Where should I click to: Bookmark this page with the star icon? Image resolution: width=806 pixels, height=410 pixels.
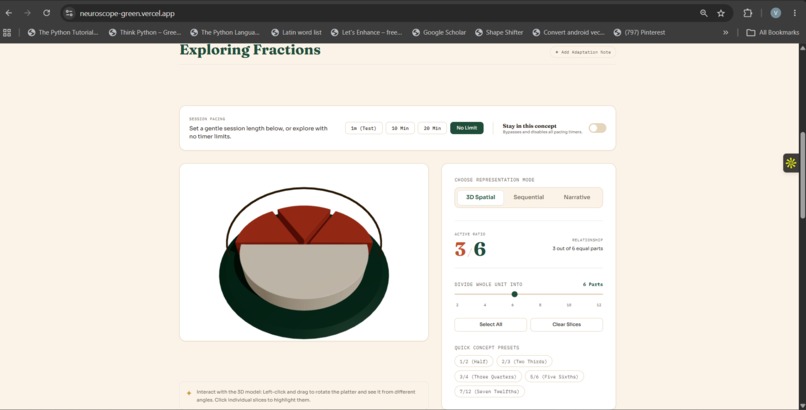pos(721,13)
